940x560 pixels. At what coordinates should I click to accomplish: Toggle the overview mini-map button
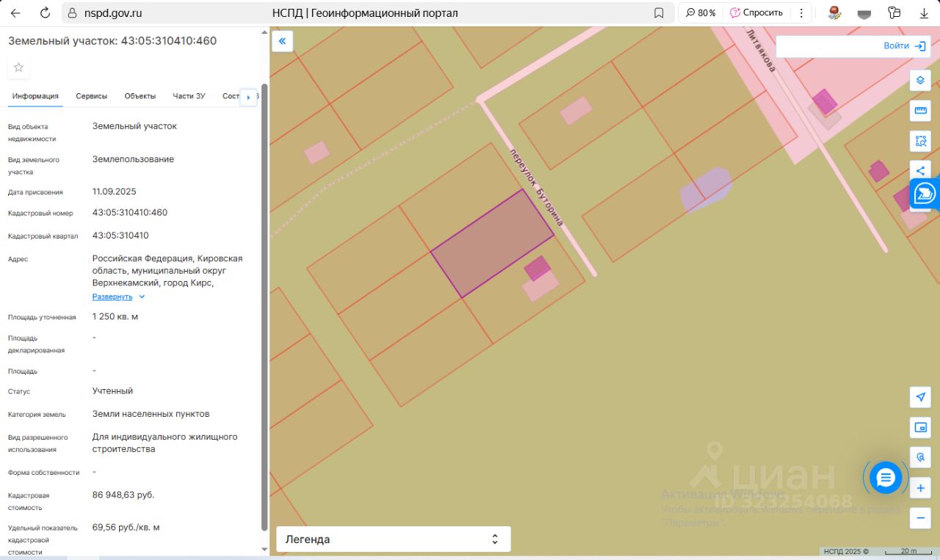tap(920, 427)
